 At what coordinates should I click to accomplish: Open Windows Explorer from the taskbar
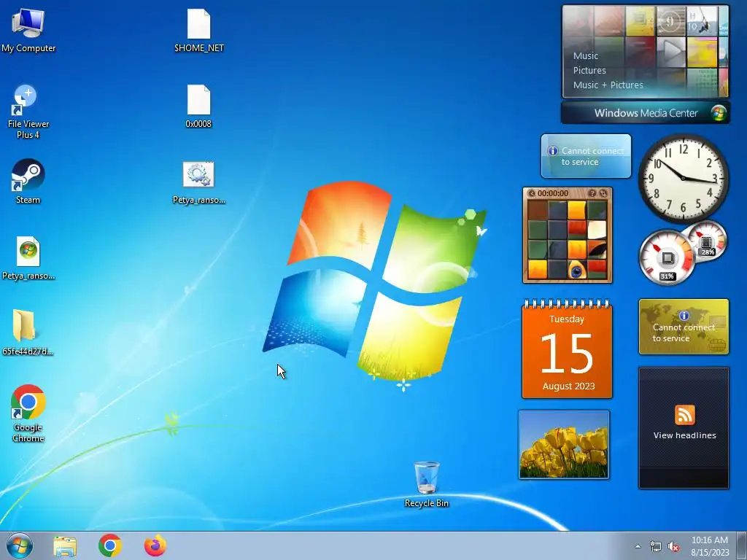pyautogui.click(x=65, y=546)
